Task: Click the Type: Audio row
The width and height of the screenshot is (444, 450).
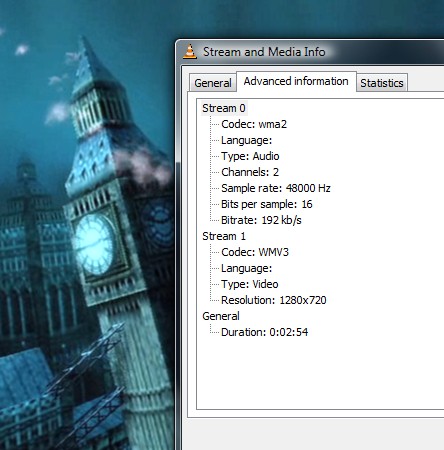Action: pos(250,156)
